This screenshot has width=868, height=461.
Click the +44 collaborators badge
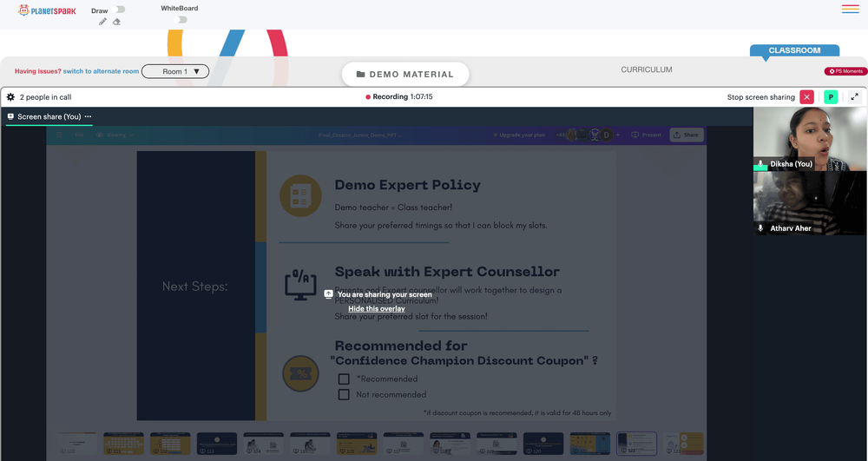point(561,135)
